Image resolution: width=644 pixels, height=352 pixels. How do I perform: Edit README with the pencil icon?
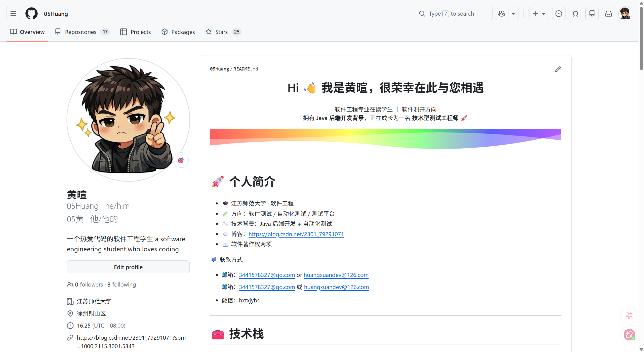click(x=558, y=69)
